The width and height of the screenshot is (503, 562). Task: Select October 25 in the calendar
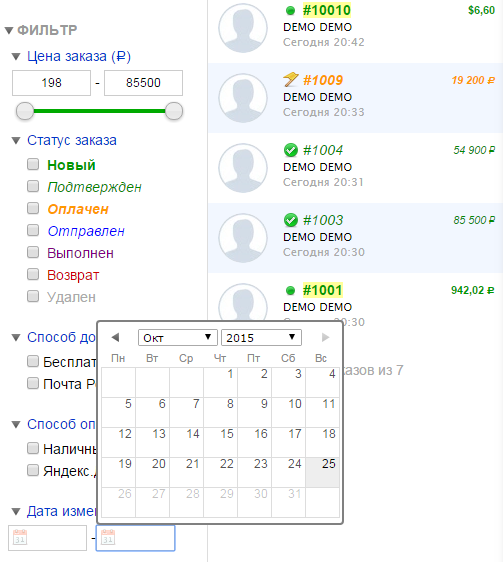pos(322,472)
